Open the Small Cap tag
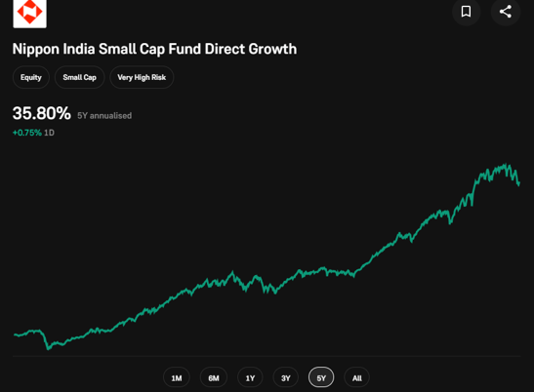 (x=80, y=77)
